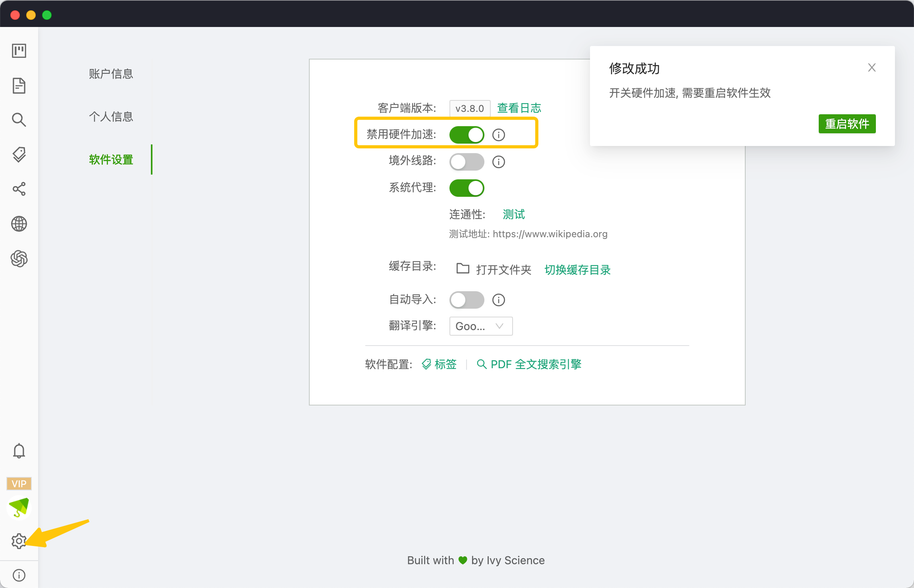
Task: Open the 翻译引擎 Goo... dropdown
Action: click(x=481, y=326)
